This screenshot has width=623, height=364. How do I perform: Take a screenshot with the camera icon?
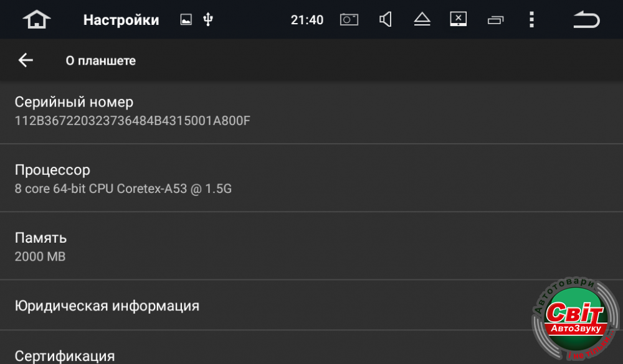click(x=349, y=20)
